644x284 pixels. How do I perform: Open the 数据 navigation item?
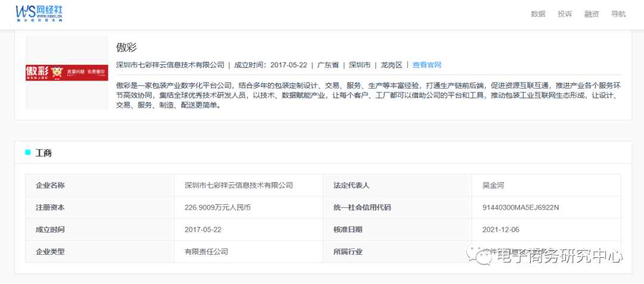pos(538,14)
